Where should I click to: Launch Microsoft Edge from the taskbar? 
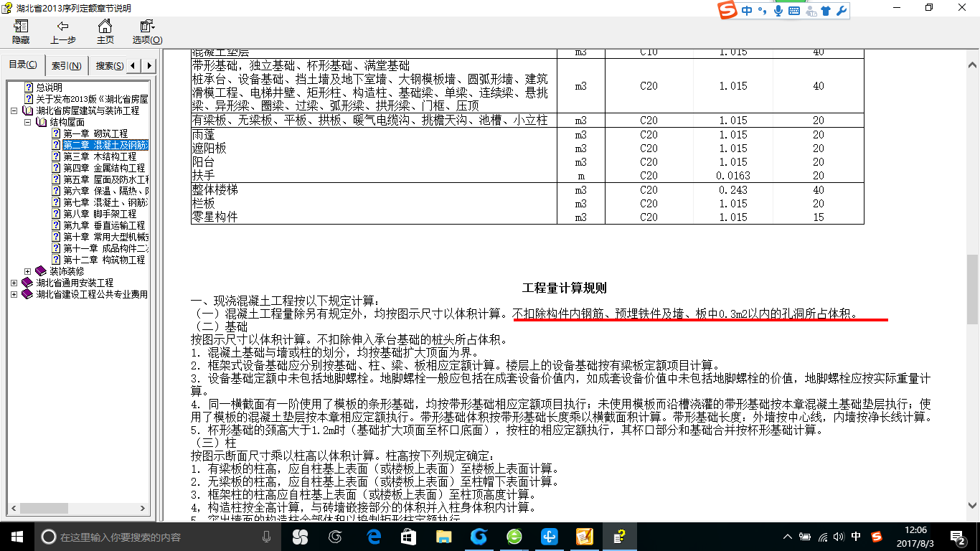click(373, 537)
